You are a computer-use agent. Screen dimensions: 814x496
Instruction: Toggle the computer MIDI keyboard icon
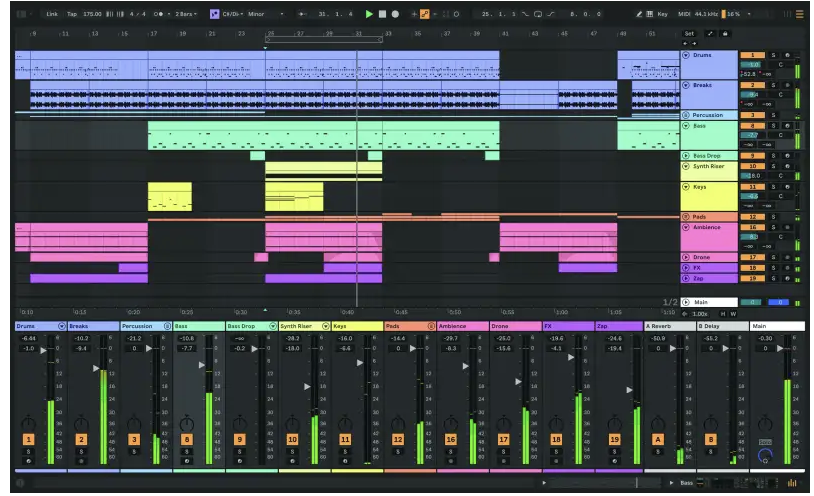coord(649,14)
